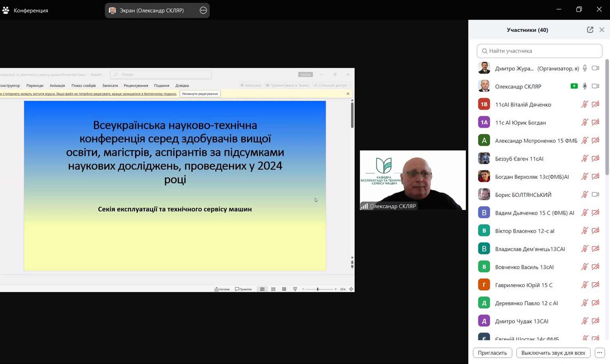610x364 pixels.
Task: Open the participants panel ... menu
Action: coord(600,352)
